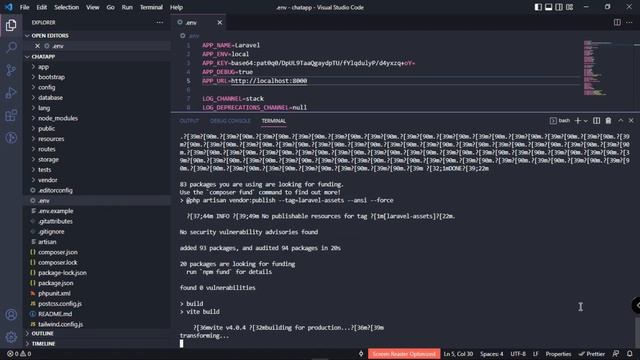Expand the OUTLINE section
640x360 pixels.
(x=97, y=333)
